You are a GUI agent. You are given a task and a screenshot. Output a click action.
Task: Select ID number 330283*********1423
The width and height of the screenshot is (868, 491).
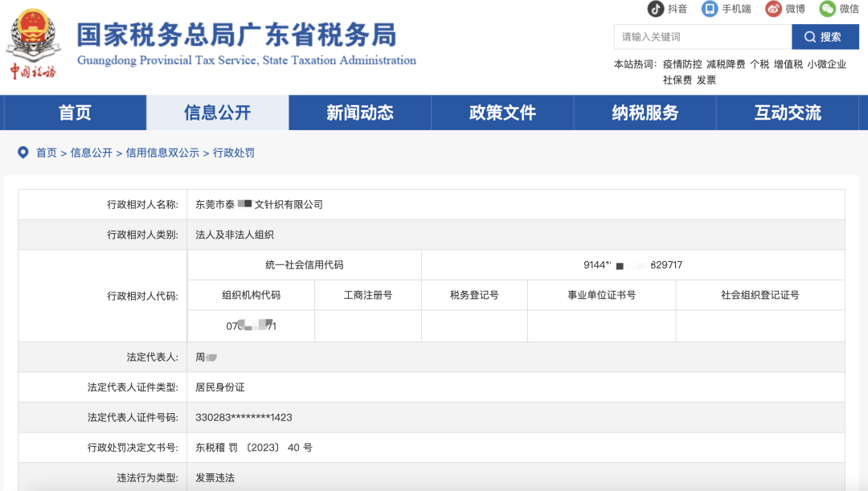click(244, 417)
